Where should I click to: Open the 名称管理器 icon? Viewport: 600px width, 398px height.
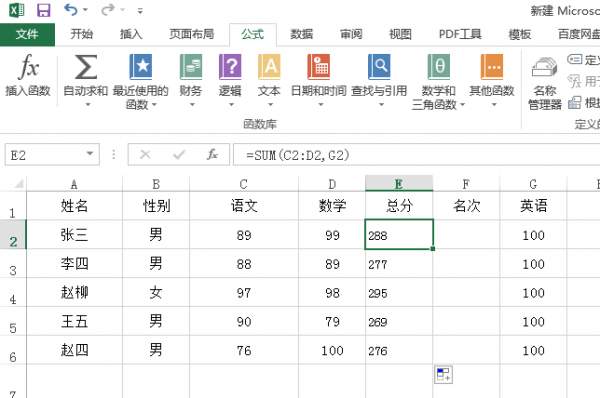click(x=545, y=68)
